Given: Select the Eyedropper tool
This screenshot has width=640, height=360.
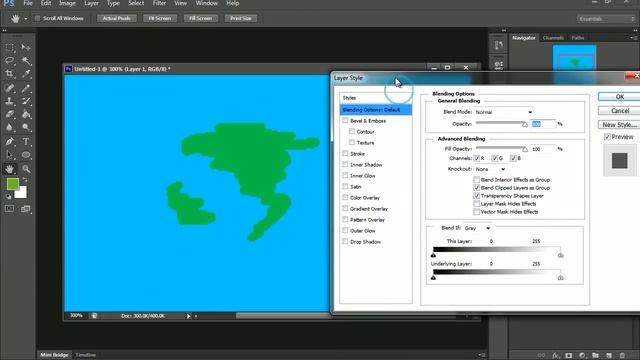Looking at the screenshot, I should (26, 74).
